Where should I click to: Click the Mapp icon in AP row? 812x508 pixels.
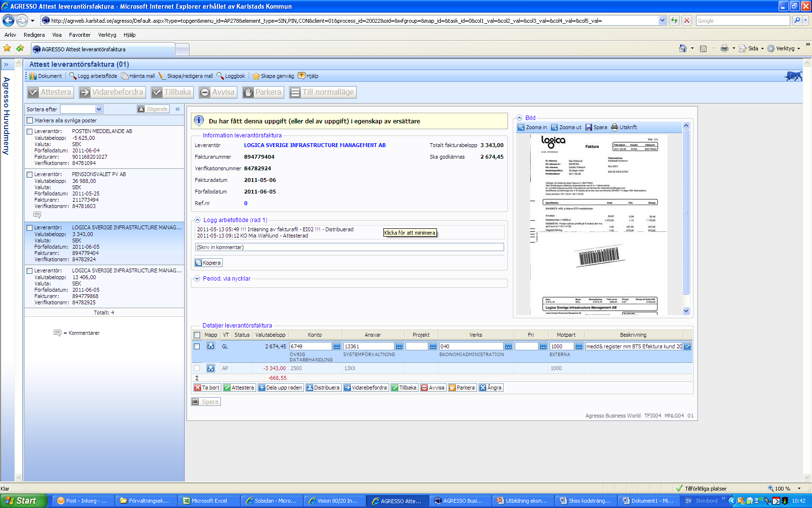(x=211, y=368)
